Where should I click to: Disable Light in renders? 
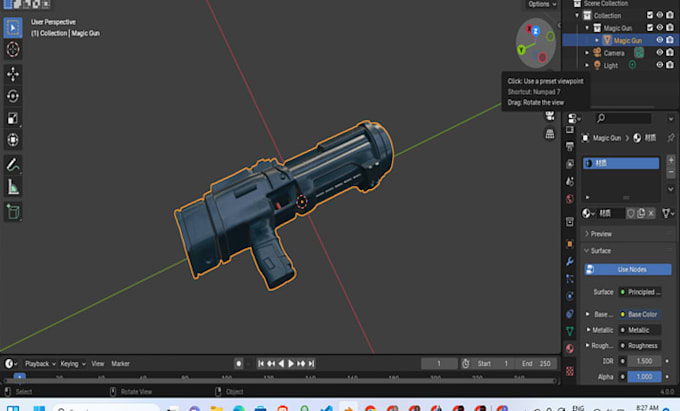pos(670,65)
